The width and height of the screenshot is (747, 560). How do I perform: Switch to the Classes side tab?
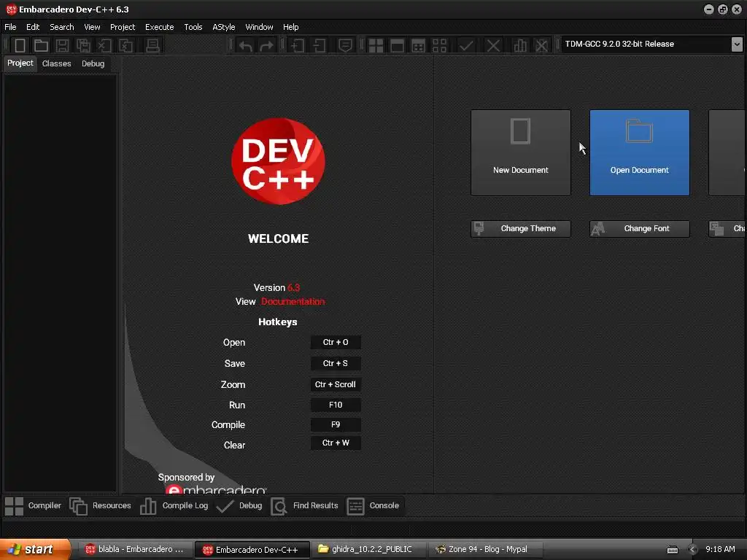point(56,63)
